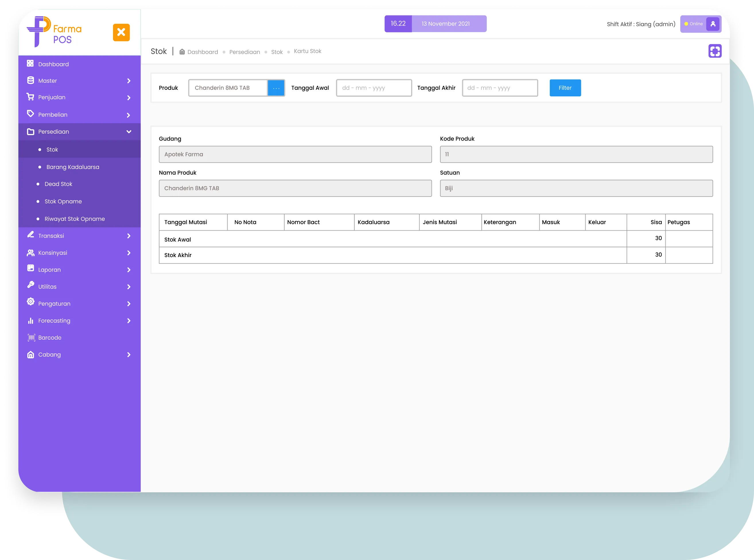Click the Transaksi pencil icon

pos(30,235)
